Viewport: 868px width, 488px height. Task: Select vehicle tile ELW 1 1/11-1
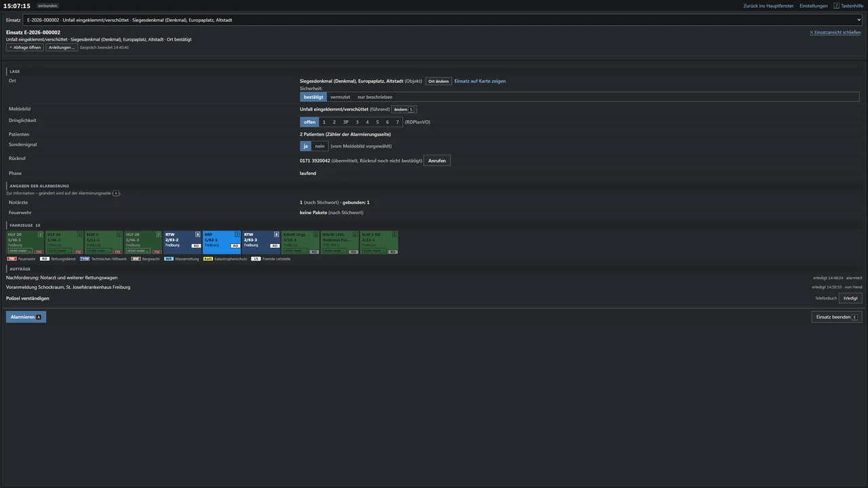104,243
